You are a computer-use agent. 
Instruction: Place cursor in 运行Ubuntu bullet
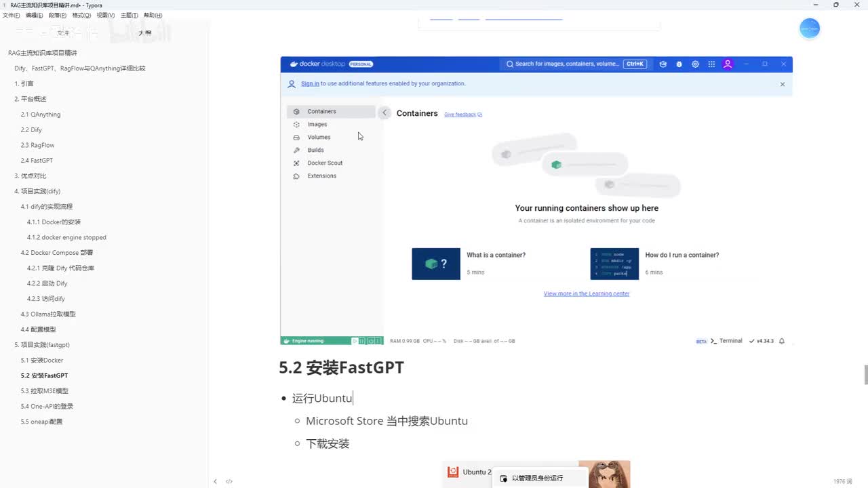pos(322,399)
